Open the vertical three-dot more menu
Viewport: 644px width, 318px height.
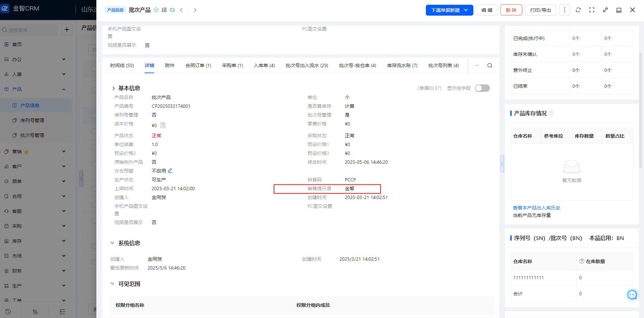(x=565, y=10)
